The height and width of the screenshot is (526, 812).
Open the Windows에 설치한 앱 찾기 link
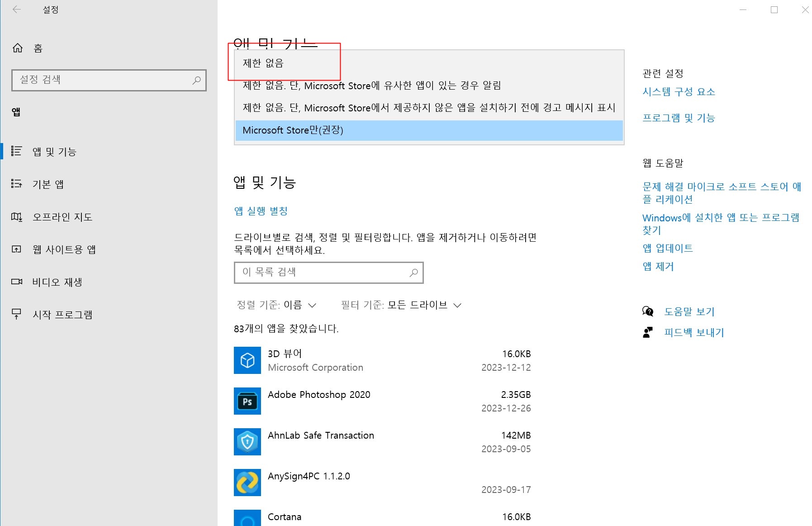[721, 224]
